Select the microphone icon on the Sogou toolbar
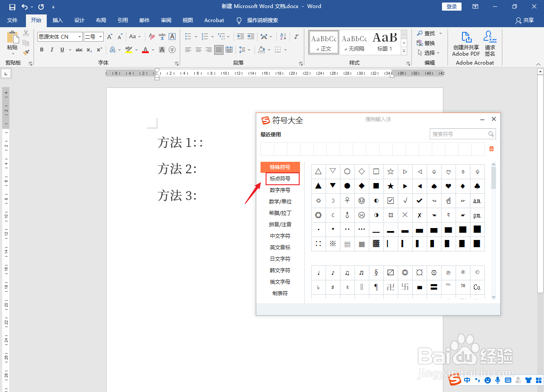Screen dimensions: 544x392 pyautogui.click(x=498, y=380)
